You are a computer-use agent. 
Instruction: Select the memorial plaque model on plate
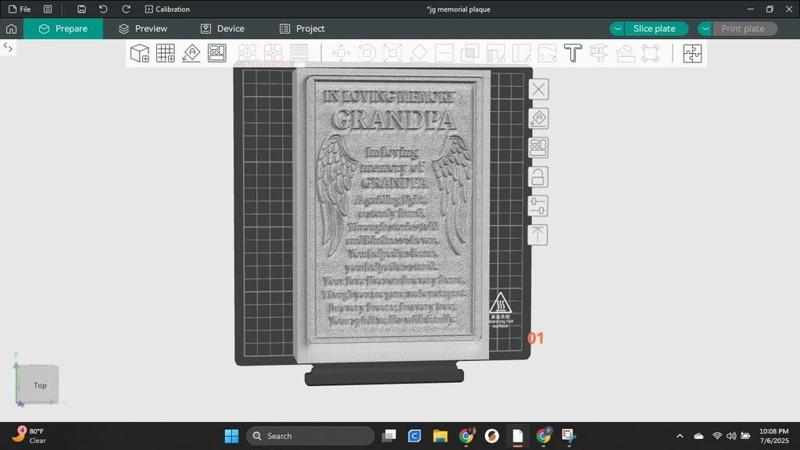pyautogui.click(x=393, y=214)
